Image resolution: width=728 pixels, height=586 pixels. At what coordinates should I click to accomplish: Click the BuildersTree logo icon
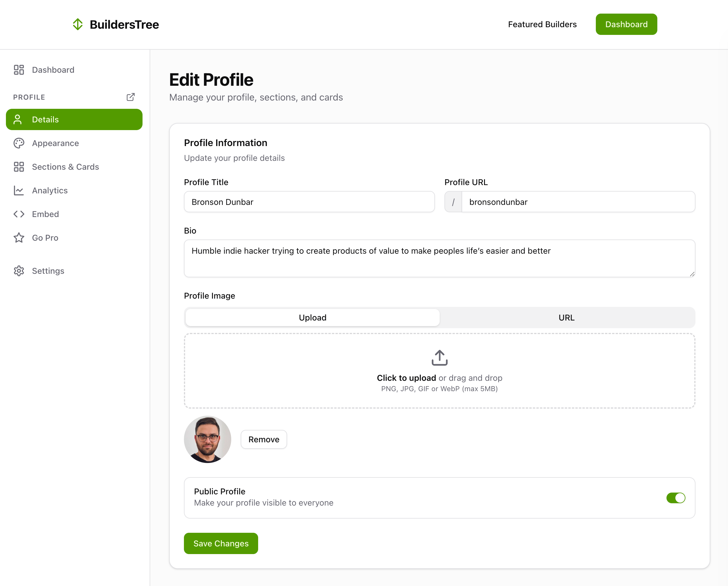78,24
